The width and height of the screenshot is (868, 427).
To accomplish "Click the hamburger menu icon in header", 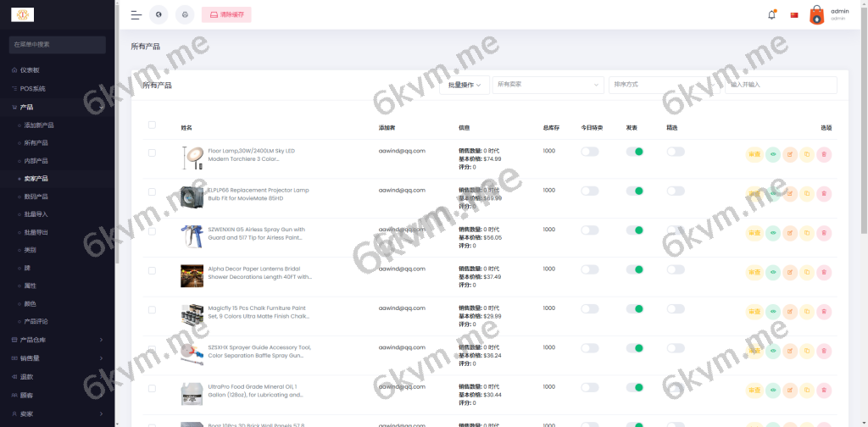I will pyautogui.click(x=136, y=15).
